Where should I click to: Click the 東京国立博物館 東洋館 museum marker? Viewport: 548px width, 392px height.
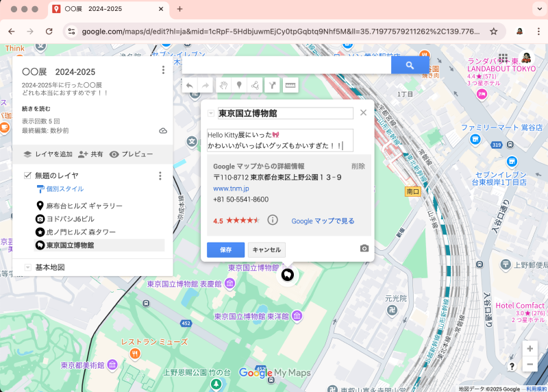(297, 316)
